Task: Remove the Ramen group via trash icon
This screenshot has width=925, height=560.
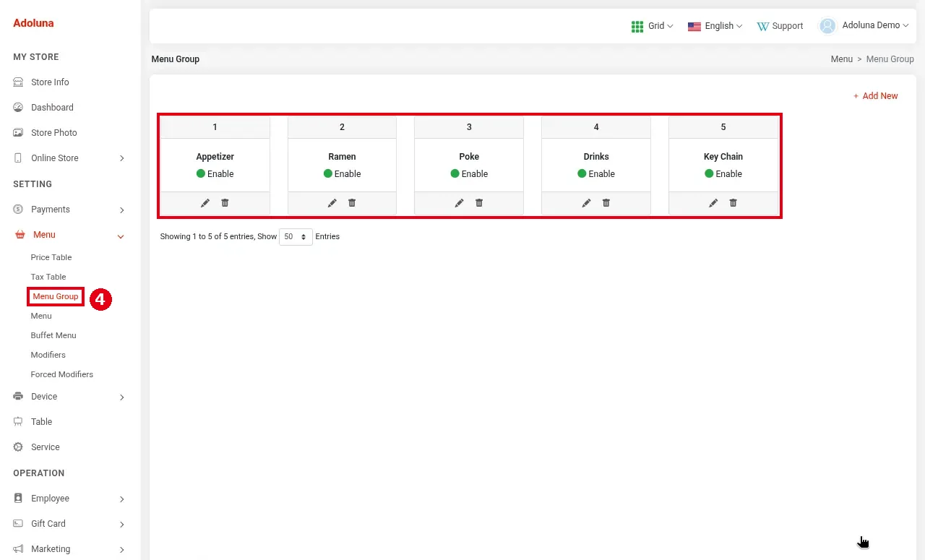Action: [x=352, y=203]
